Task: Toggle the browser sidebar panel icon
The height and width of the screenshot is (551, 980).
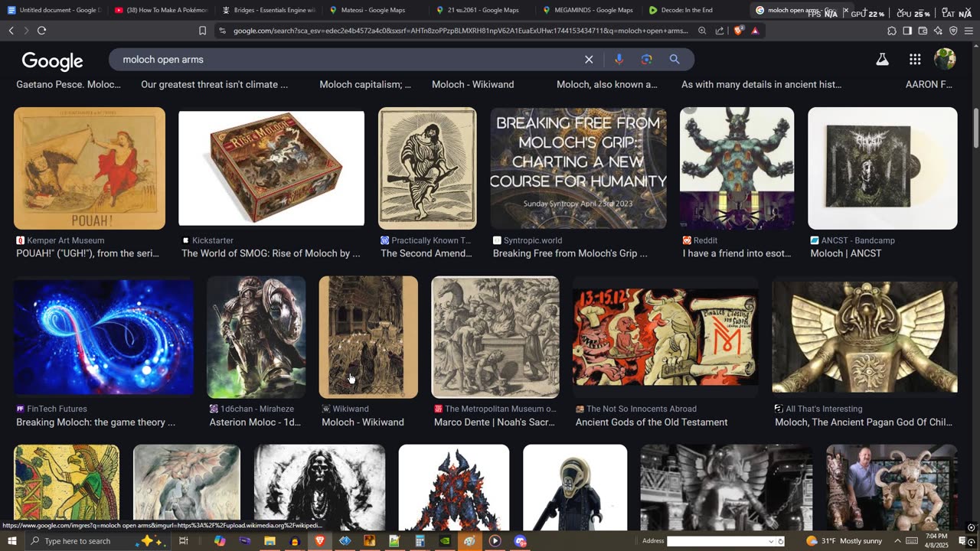Action: coord(907,31)
